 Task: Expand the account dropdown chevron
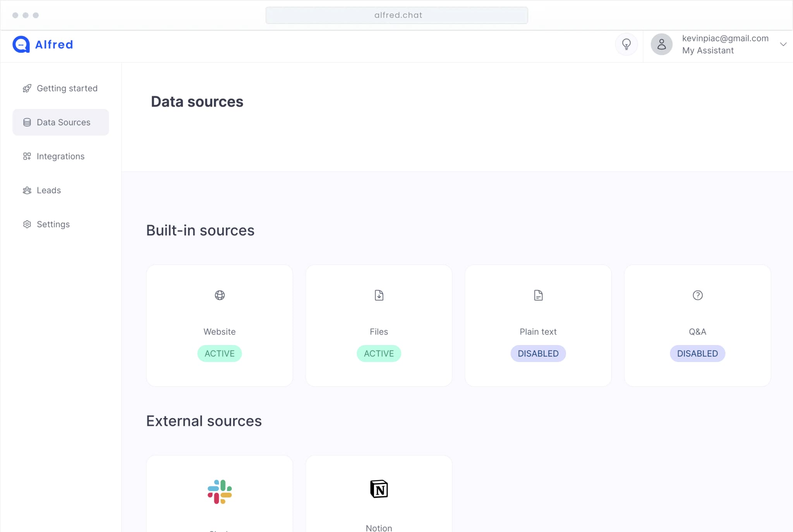pyautogui.click(x=783, y=44)
